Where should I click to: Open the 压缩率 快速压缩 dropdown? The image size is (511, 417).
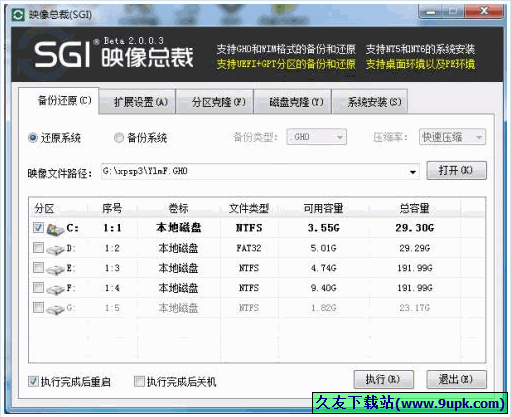452,137
